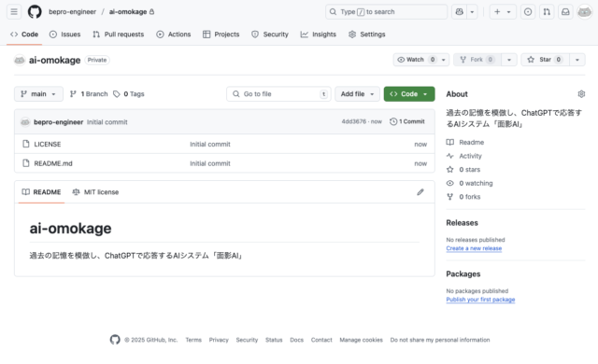Click Manage cookies in footer

pyautogui.click(x=361, y=340)
